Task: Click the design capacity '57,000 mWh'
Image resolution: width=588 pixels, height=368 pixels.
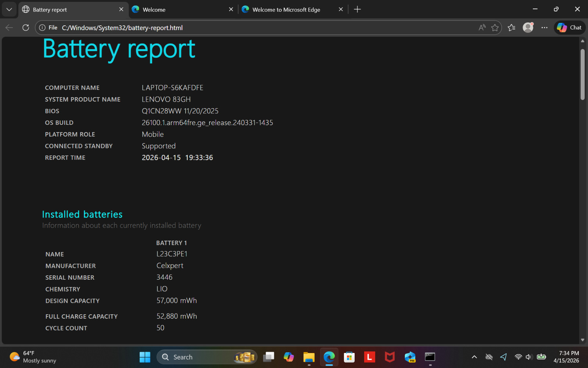Action: (177, 301)
